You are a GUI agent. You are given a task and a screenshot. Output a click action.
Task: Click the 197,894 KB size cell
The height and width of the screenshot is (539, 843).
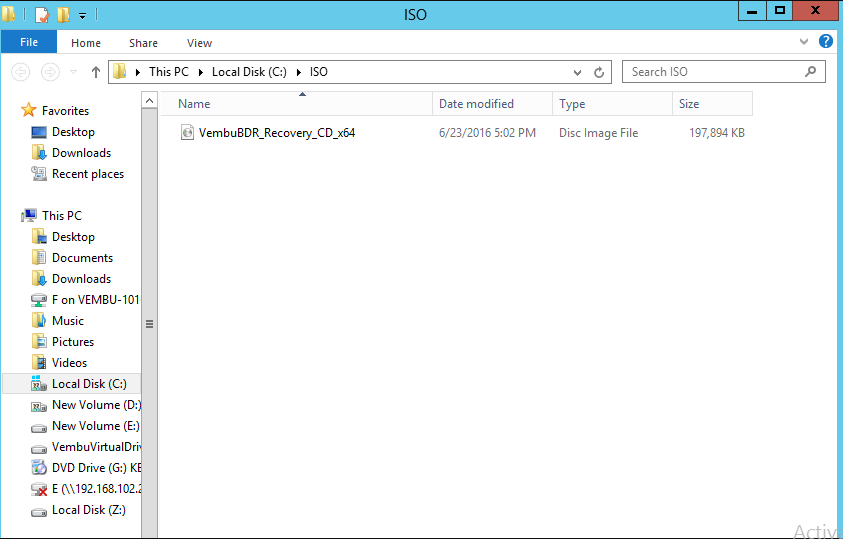(717, 133)
